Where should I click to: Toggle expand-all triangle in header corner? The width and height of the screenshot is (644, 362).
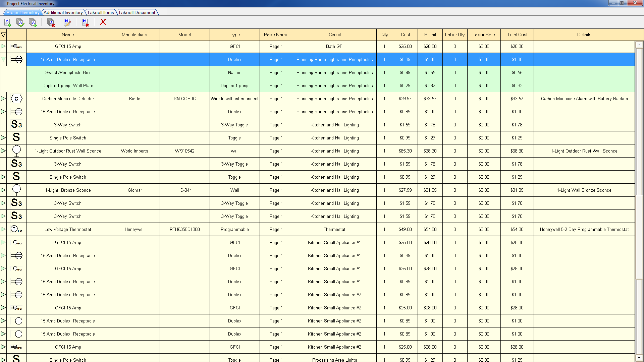pos(3,35)
